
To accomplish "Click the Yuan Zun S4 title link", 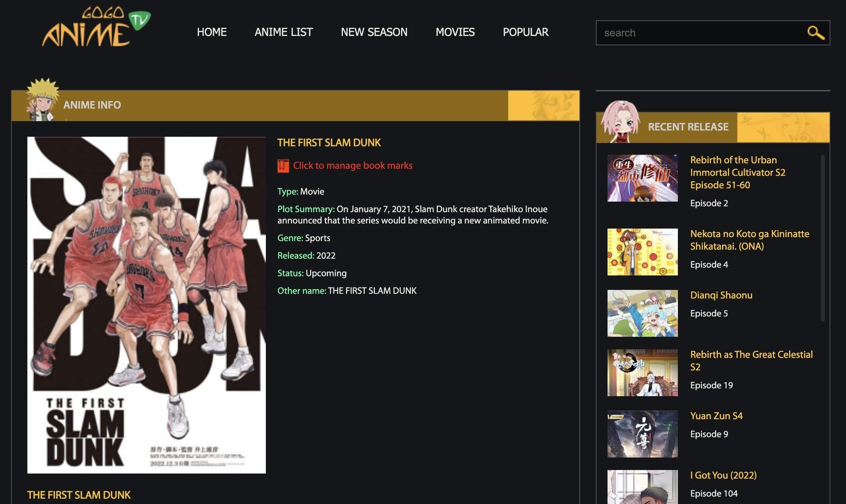I will [x=716, y=416].
